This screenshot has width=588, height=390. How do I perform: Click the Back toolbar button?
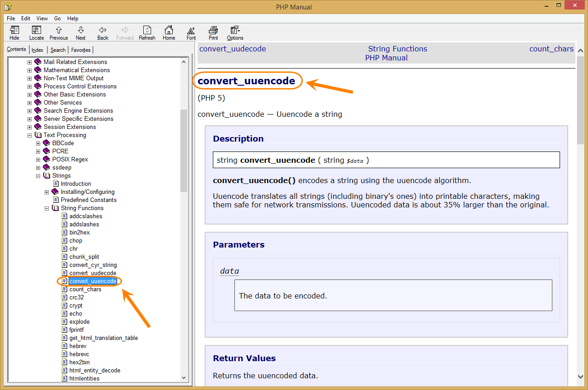tap(103, 33)
